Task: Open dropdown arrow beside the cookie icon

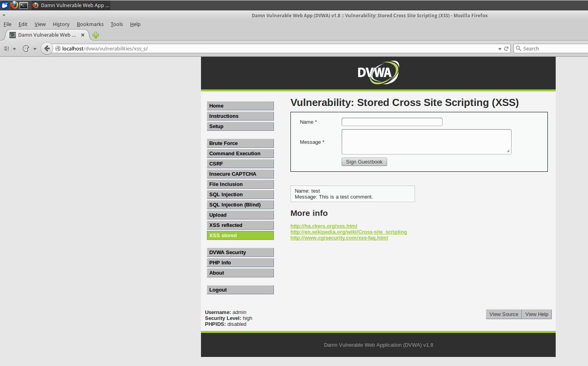Action: (35, 49)
